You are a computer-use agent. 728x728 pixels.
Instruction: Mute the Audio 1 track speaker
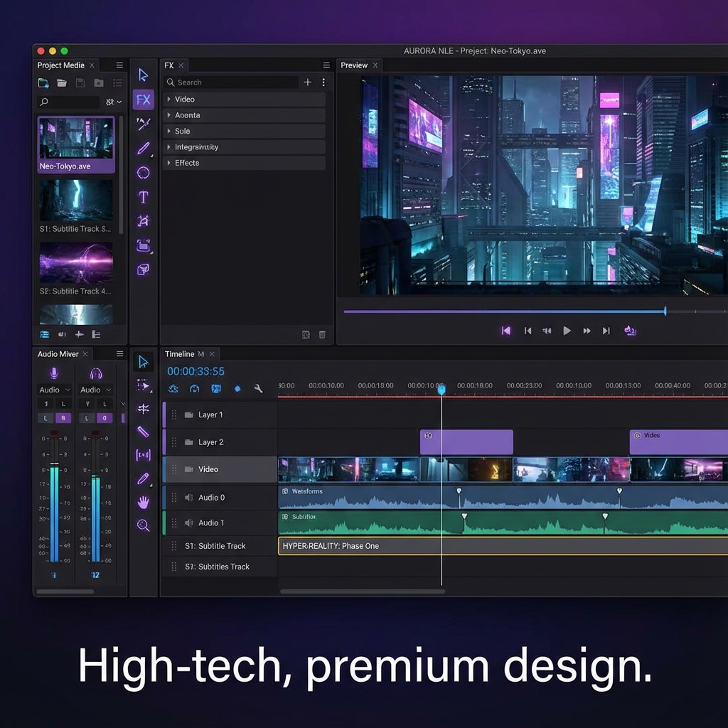tap(189, 523)
